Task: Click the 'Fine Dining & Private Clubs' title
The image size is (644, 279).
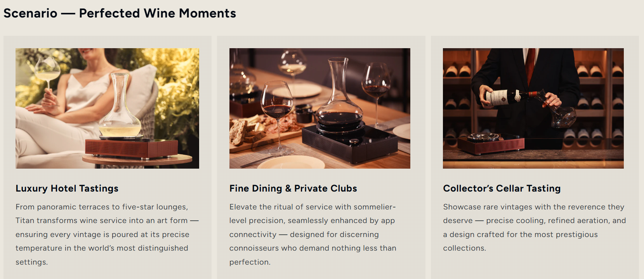Action: tap(293, 188)
